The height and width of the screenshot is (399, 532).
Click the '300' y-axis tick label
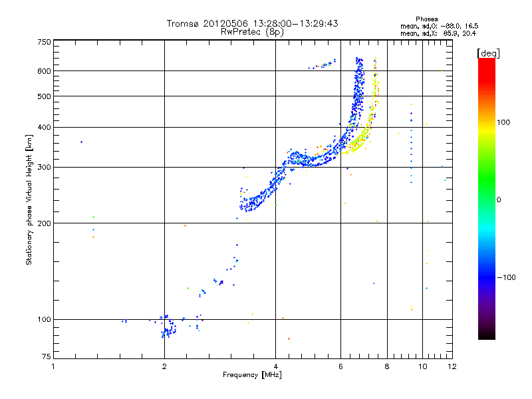44,168
